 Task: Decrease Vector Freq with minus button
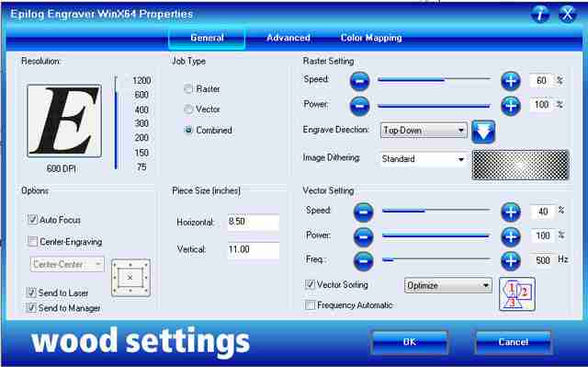(x=363, y=261)
